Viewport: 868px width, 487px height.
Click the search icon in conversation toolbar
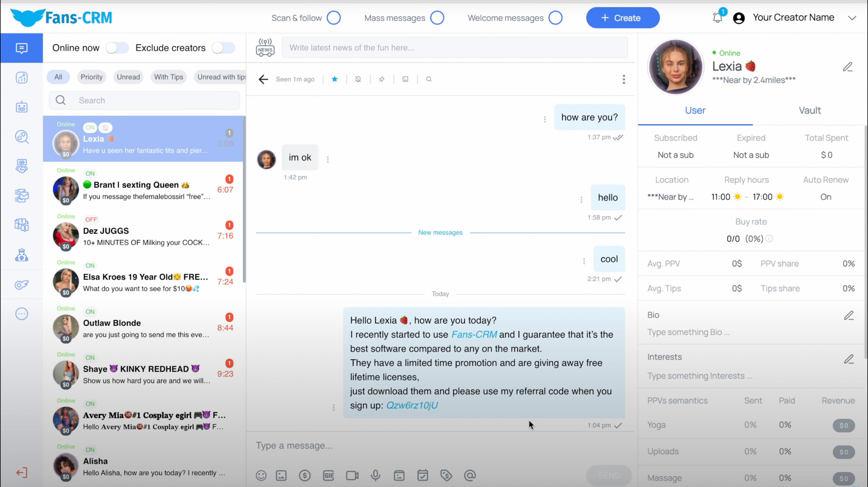coord(429,79)
